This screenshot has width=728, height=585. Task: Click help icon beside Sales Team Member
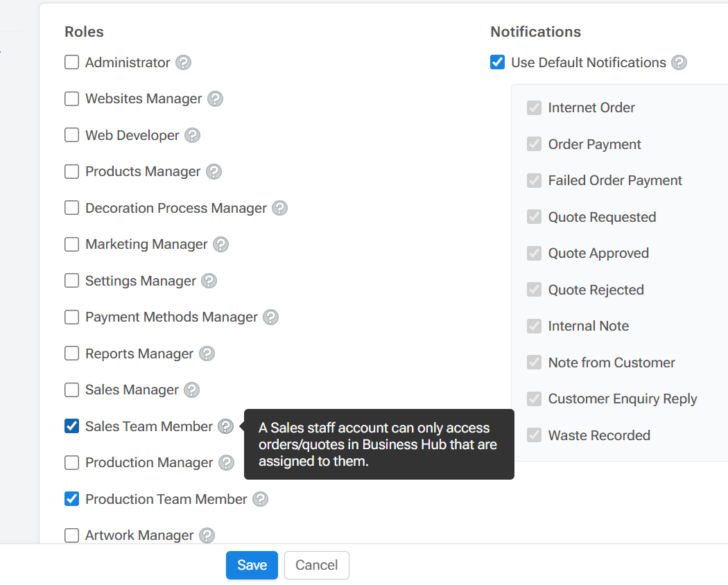tap(225, 426)
